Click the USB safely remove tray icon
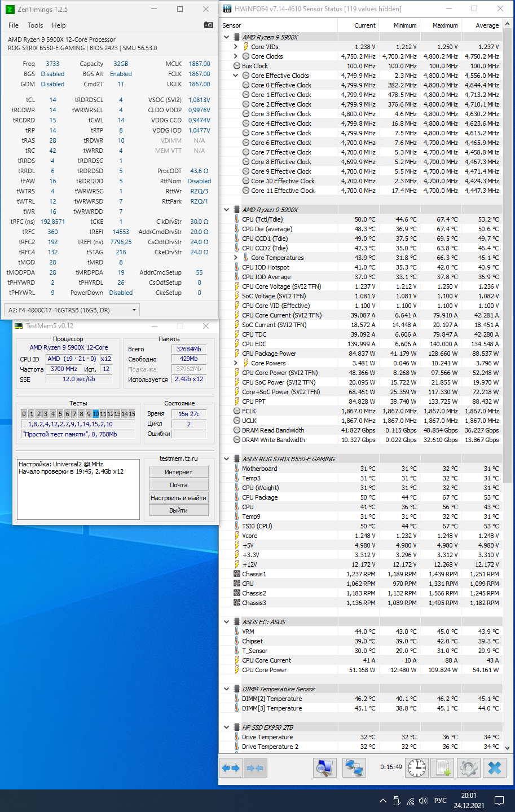 397,801
